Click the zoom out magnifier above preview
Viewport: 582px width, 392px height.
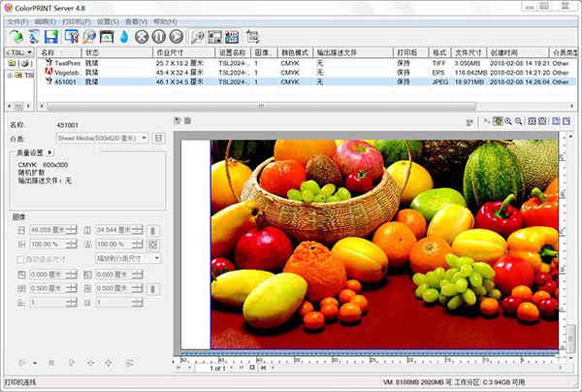pos(519,121)
